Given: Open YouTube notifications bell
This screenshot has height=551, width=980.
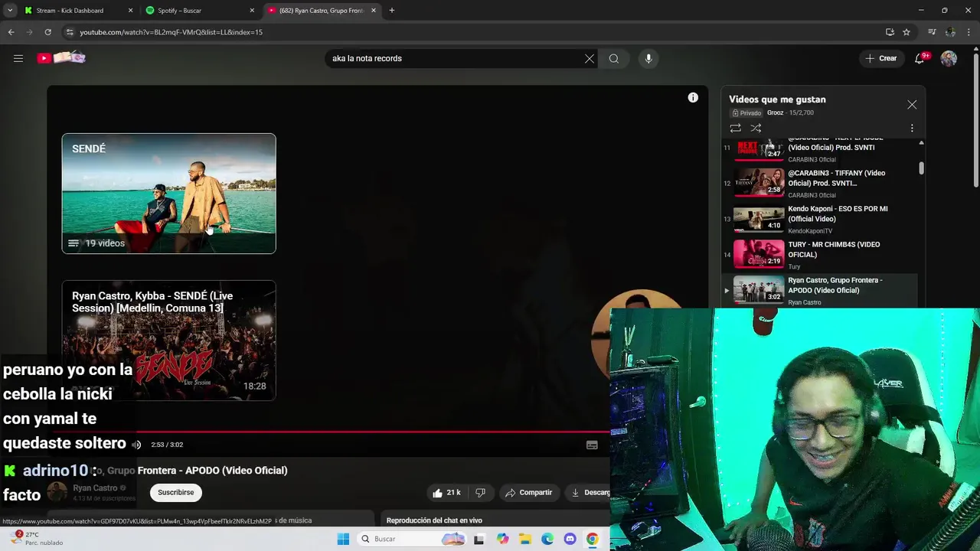Looking at the screenshot, I should [x=920, y=58].
